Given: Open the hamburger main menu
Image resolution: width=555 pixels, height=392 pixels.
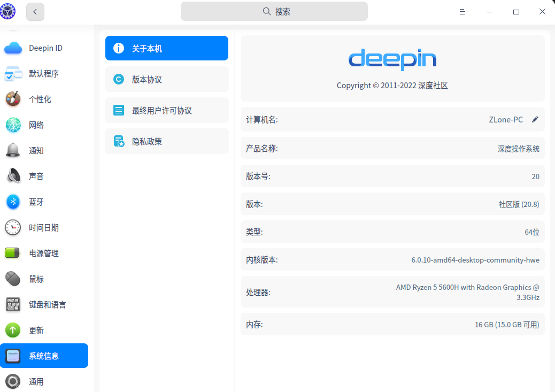Looking at the screenshot, I should 462,12.
